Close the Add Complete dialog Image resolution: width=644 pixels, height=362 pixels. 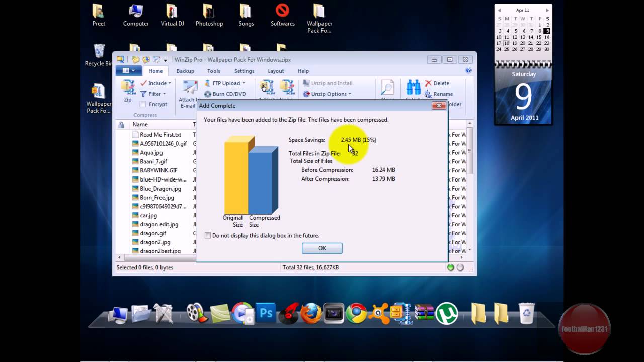click(x=439, y=105)
